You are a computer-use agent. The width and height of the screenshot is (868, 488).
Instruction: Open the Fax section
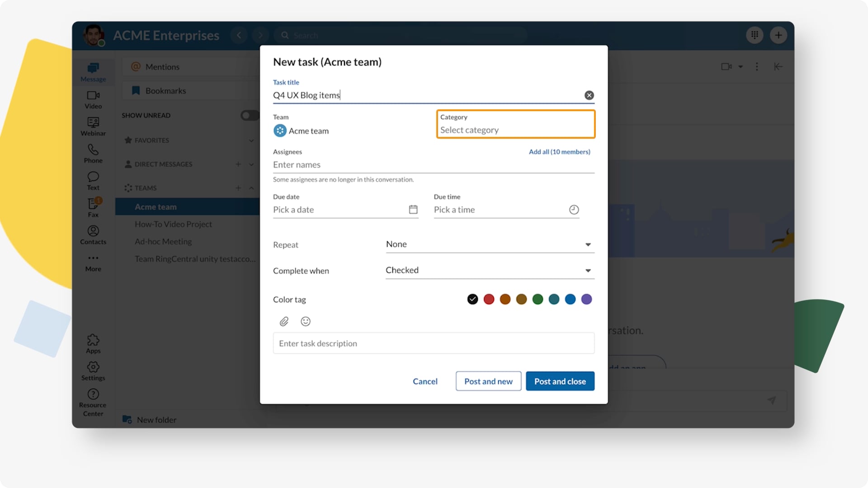pos(93,207)
